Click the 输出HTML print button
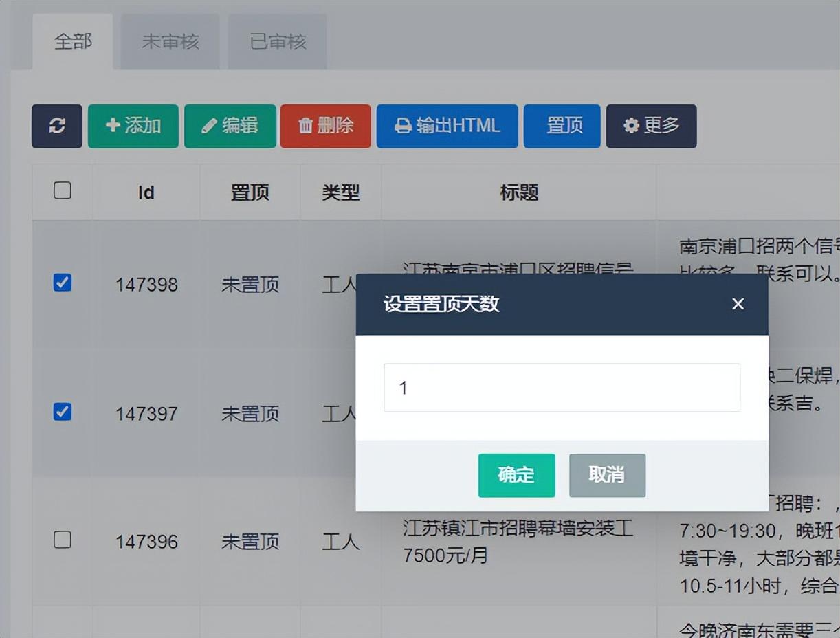The height and width of the screenshot is (638, 840). (x=447, y=126)
